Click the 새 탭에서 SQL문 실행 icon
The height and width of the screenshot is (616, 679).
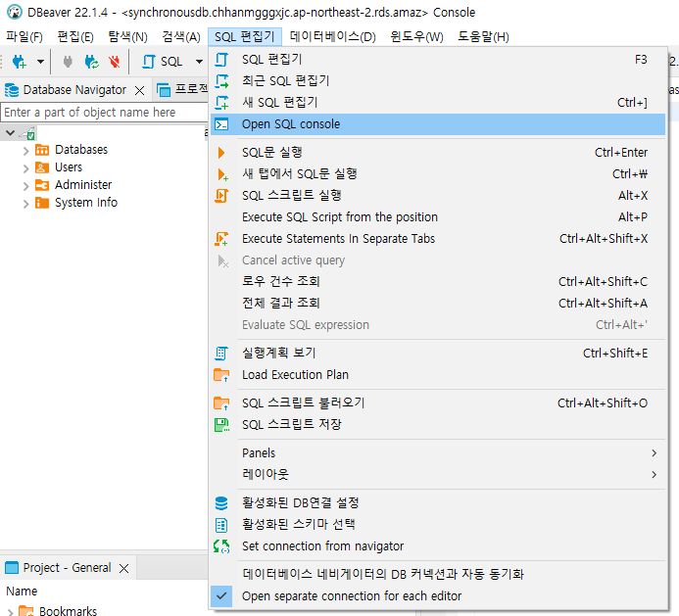coord(222,174)
